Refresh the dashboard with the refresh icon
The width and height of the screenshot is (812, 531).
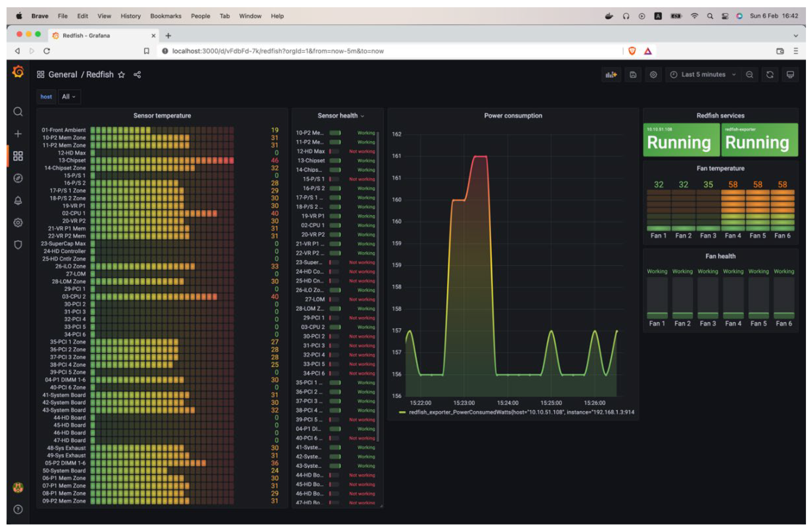770,75
